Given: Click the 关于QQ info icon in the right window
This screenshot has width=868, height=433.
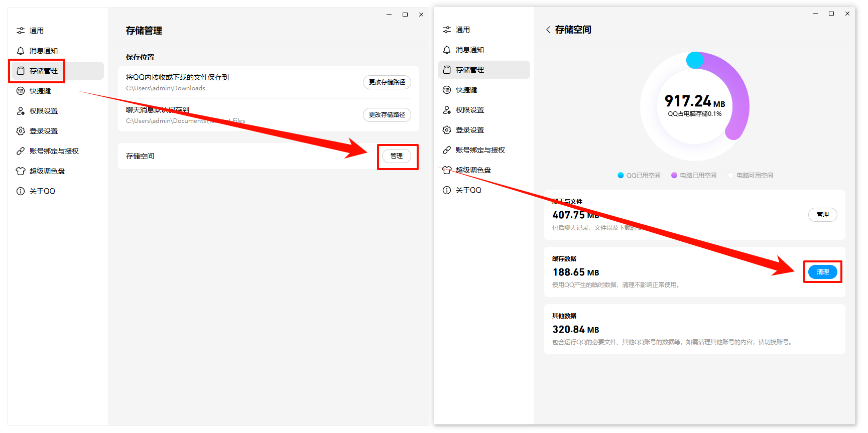Looking at the screenshot, I should coord(447,190).
